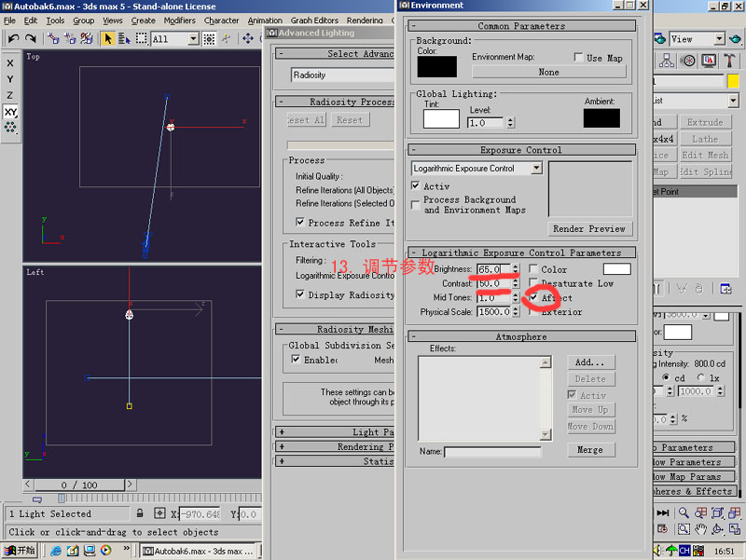This screenshot has width=746, height=560.
Task: Restrict to Z axis constraint
Action: [10, 95]
